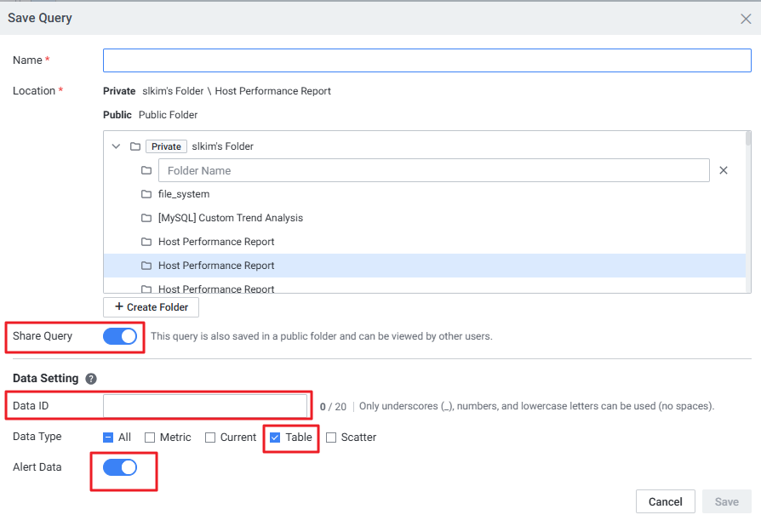Uncheck the Table data type checkbox
The width and height of the screenshot is (761, 532).
pos(275,438)
